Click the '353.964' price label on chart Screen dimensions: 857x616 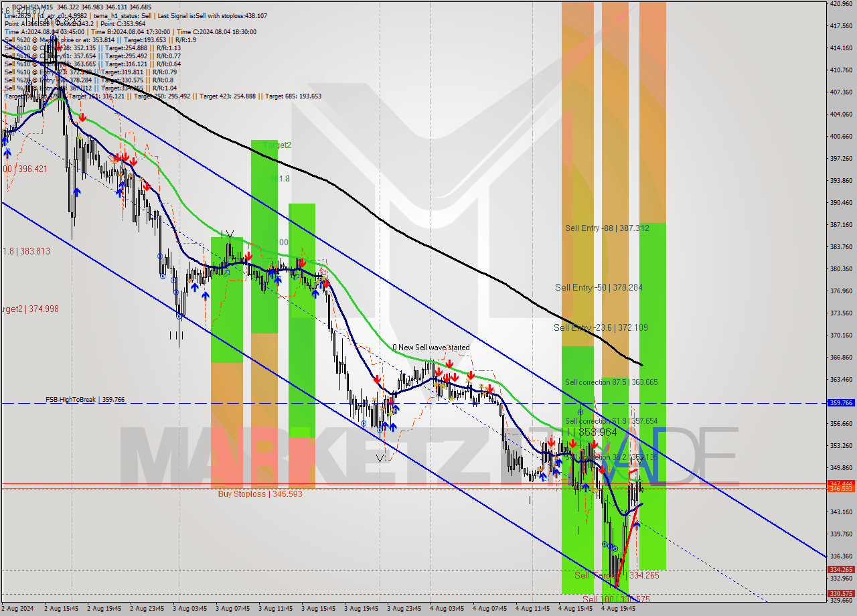point(598,433)
